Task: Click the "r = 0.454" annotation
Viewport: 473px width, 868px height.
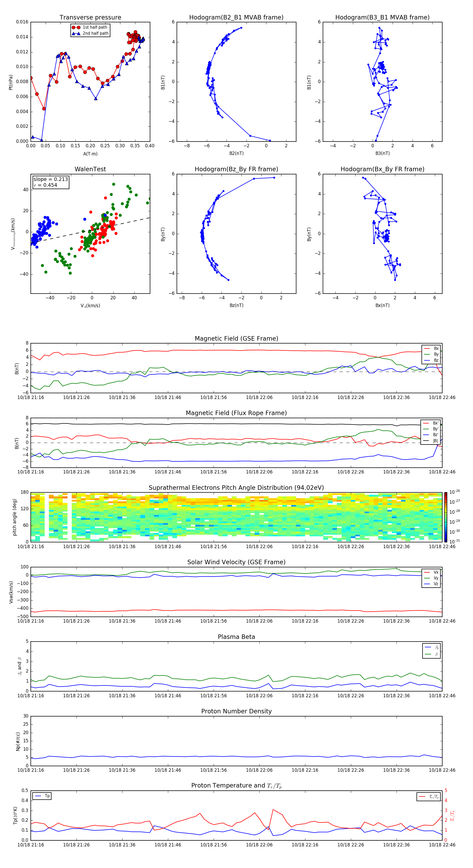Action: tap(45, 185)
